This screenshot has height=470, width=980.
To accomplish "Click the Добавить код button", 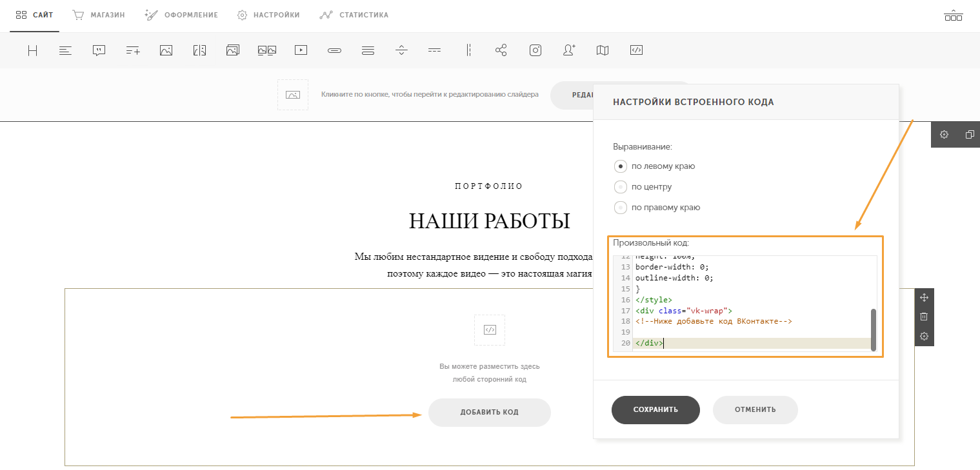I will 489,413.
